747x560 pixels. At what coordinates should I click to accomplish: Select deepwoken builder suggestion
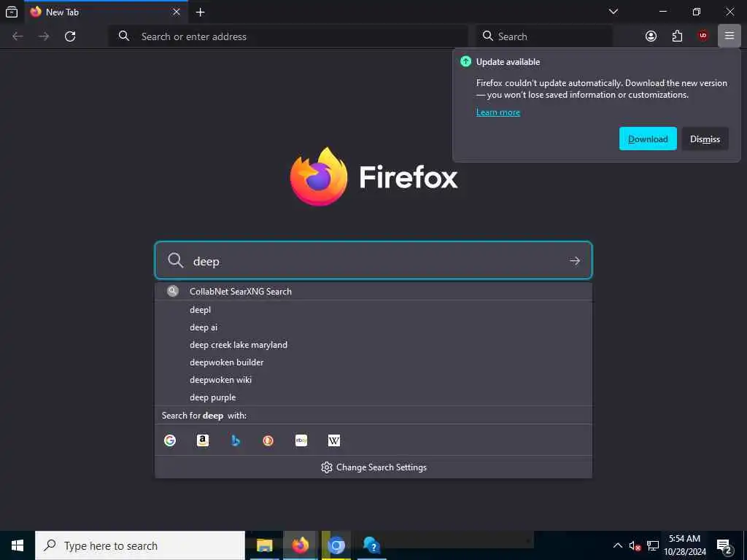(373, 362)
